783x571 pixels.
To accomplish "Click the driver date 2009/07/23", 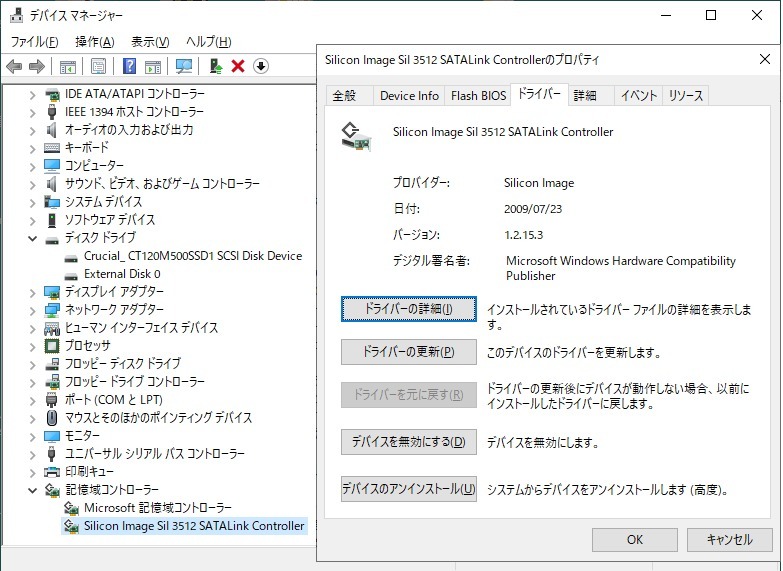I will (533, 209).
